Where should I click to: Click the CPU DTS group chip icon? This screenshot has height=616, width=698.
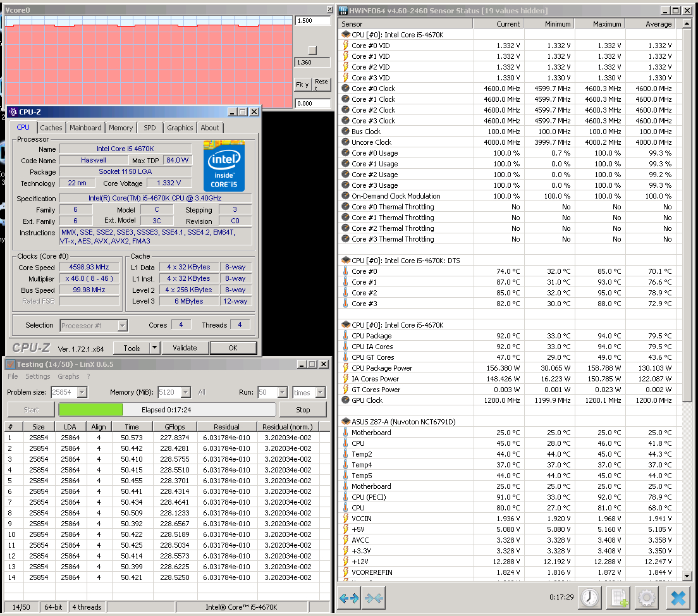click(x=345, y=260)
